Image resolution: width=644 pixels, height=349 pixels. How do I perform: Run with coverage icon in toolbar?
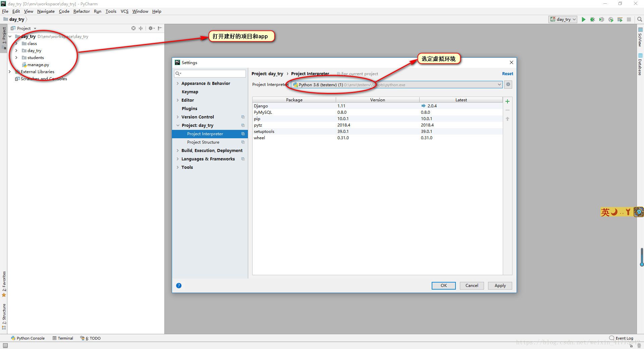(x=602, y=19)
